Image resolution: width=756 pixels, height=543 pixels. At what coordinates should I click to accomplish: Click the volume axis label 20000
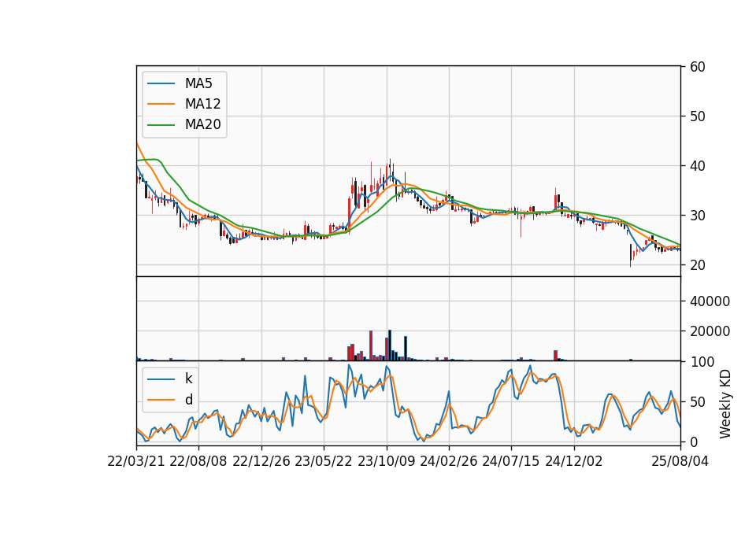(x=710, y=331)
